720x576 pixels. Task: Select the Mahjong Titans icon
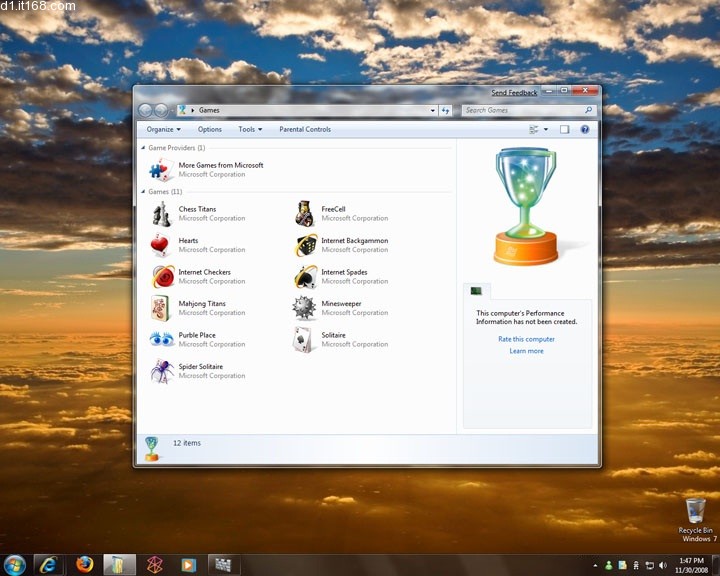click(161, 307)
